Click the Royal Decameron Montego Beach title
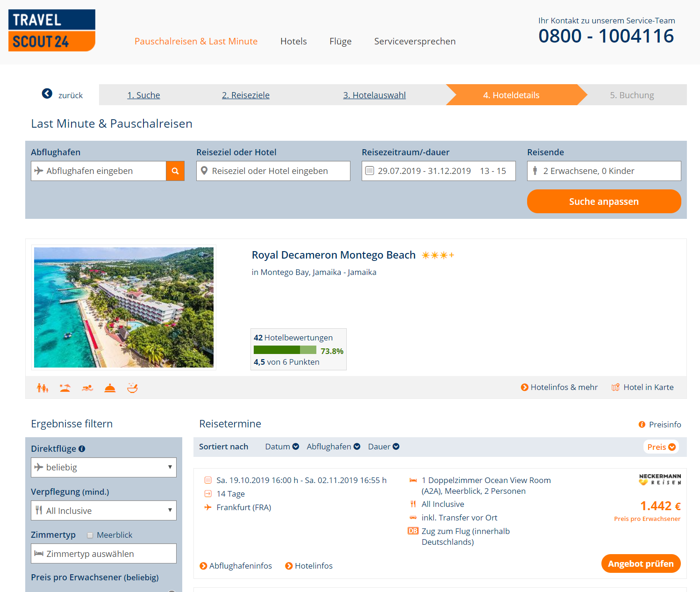 [x=334, y=255]
